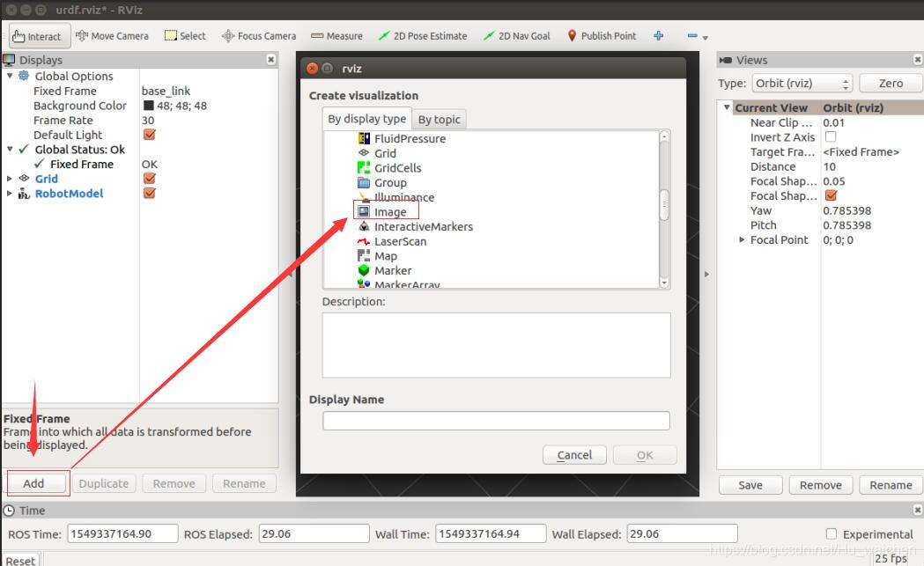Screen dimensions: 924x566
Task: Open the view Type combo box
Action: [x=802, y=83]
